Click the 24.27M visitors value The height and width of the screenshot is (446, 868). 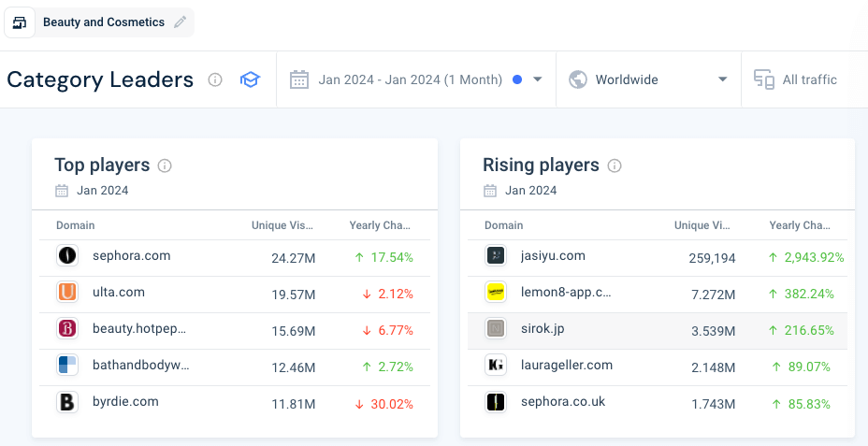pos(293,258)
